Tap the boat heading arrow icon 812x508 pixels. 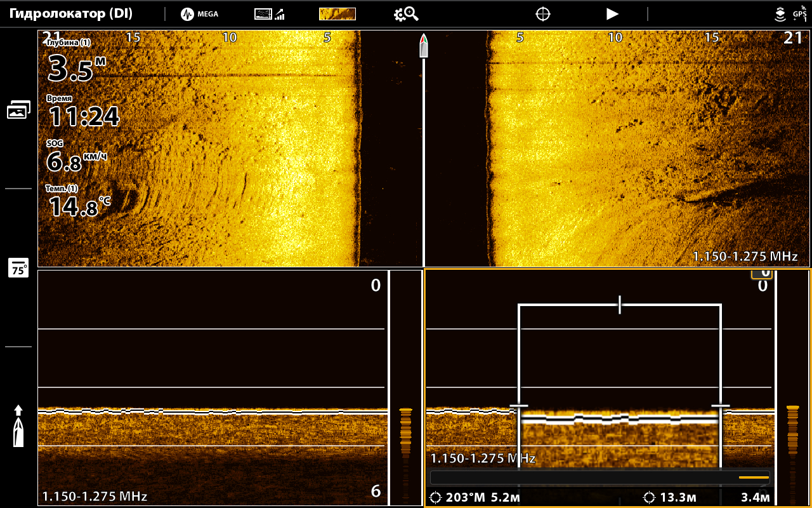pyautogui.click(x=18, y=425)
